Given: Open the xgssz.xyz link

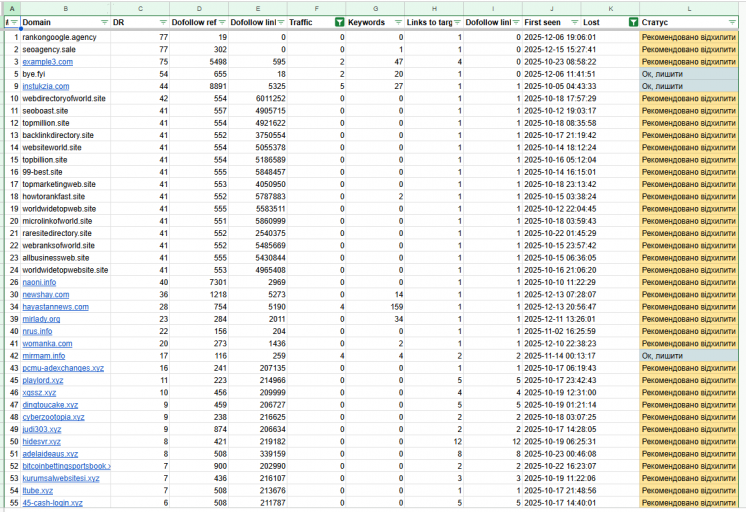Looking at the screenshot, I should click(39, 393).
